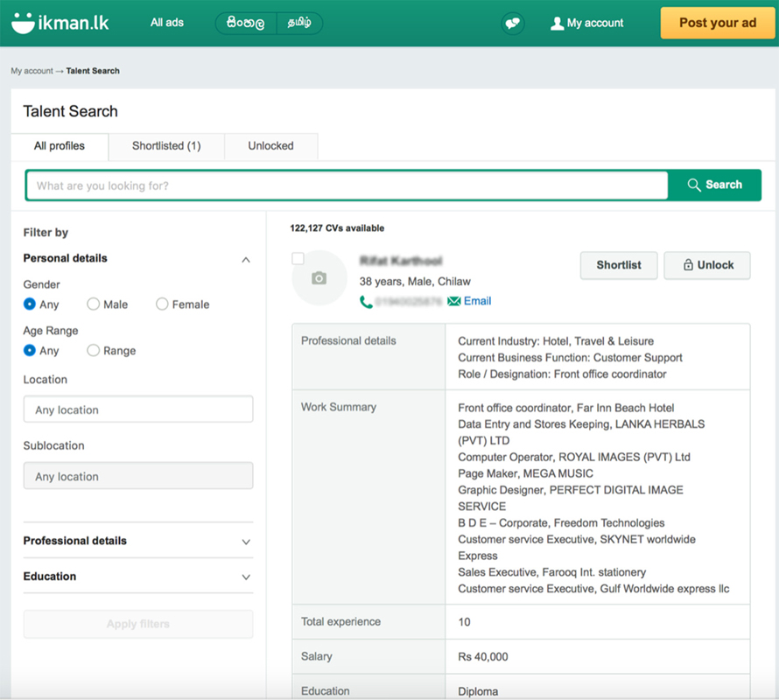The image size is (779, 700).
Task: Click the Search button label
Action: (x=723, y=185)
